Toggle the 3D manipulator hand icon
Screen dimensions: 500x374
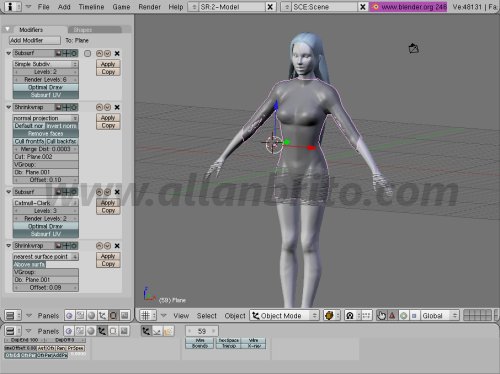pyautogui.click(x=381, y=315)
